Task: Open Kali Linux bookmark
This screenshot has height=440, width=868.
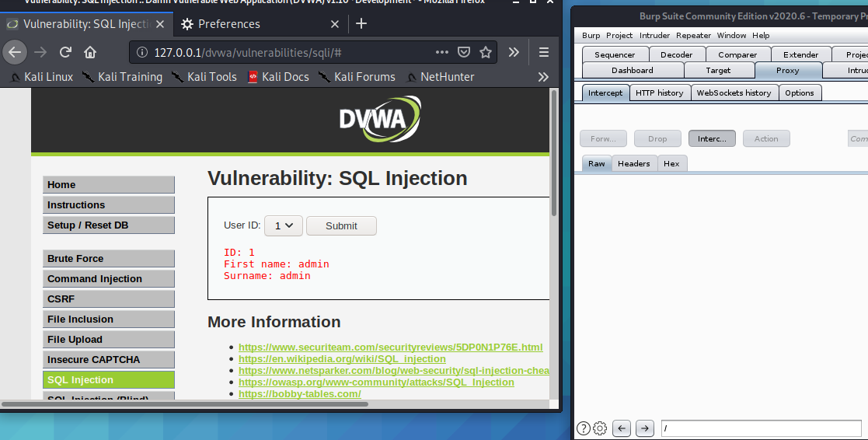Action: (x=41, y=77)
